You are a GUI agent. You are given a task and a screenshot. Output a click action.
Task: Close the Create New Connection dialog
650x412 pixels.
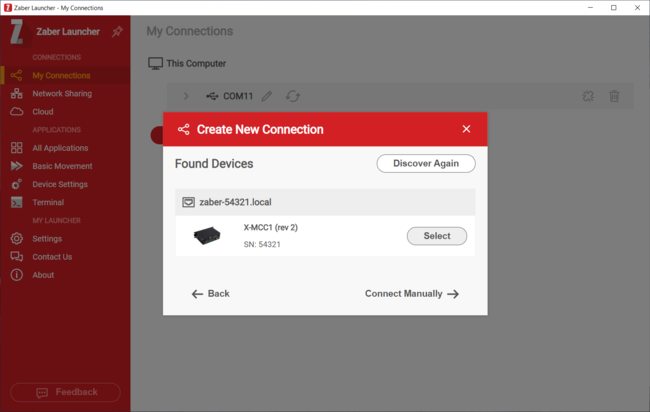click(x=466, y=129)
